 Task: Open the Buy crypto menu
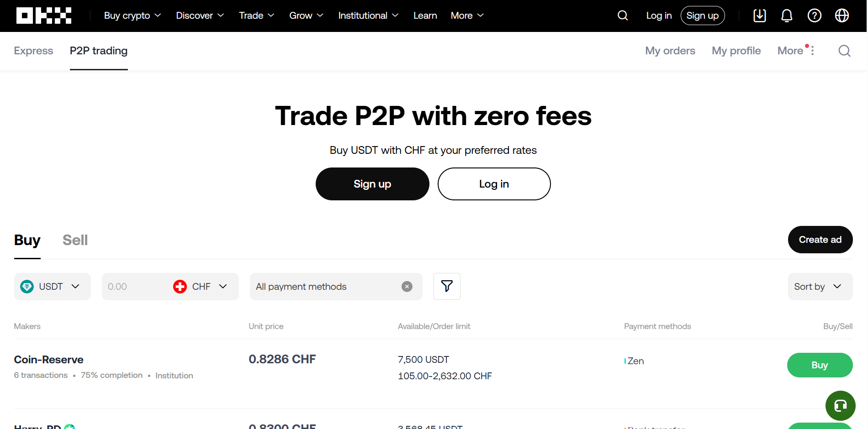click(132, 15)
